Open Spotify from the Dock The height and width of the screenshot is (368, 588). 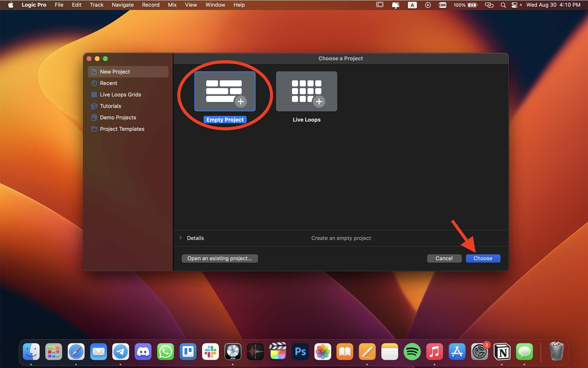pos(412,352)
